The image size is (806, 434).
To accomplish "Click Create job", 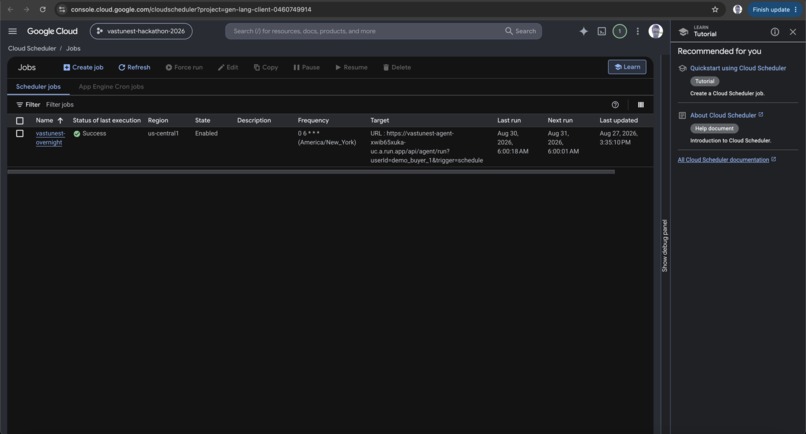I will [83, 67].
